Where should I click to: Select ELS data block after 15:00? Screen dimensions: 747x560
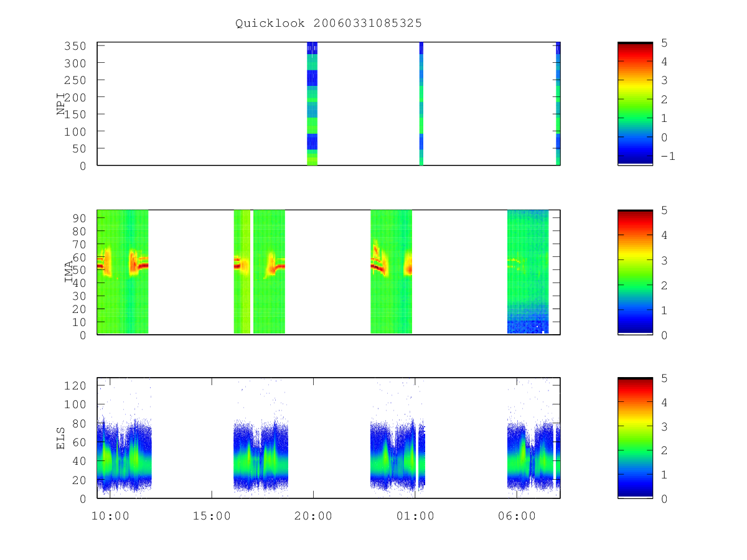click(x=260, y=456)
